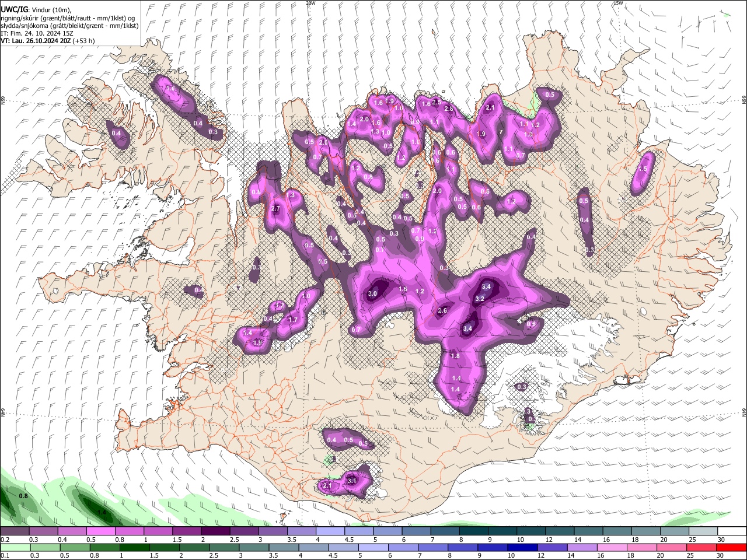Click the "IT: Fim. 24. 10. 2024 15Z" line
747x560 pixels.
(x=37, y=33)
